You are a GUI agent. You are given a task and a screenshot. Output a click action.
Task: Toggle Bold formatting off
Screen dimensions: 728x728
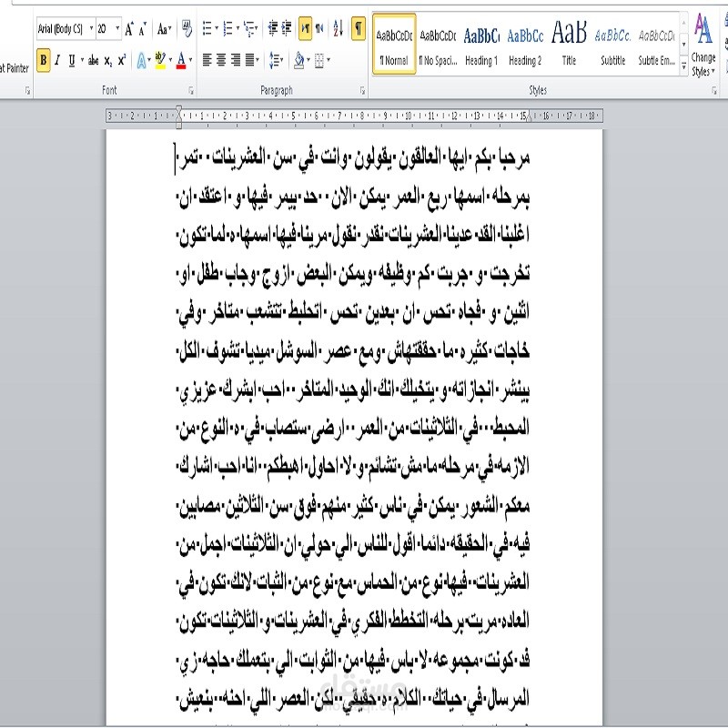43,60
